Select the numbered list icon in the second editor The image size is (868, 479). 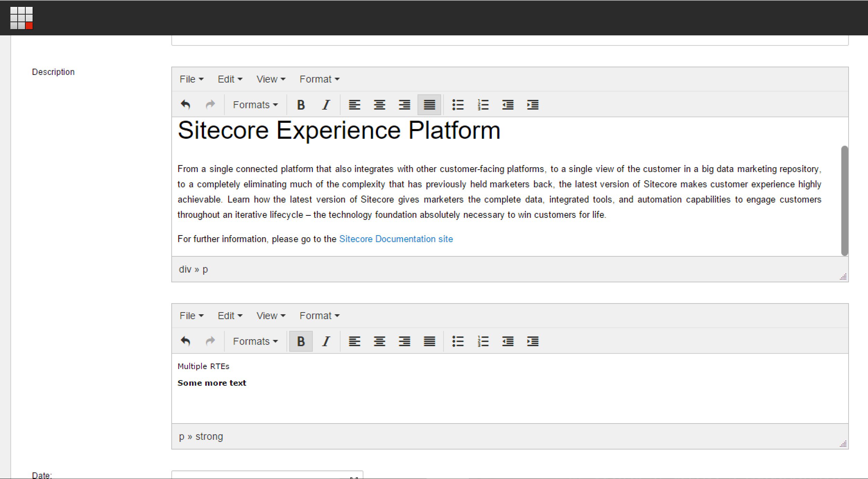coord(483,341)
